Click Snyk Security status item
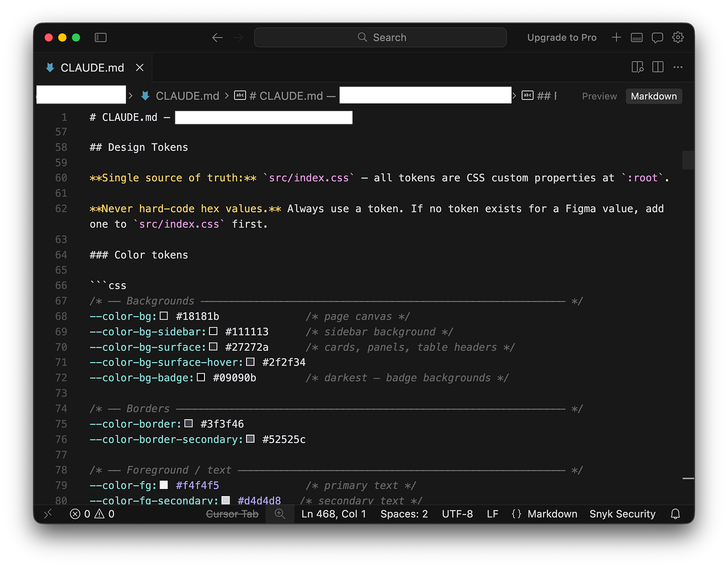728x568 pixels. click(622, 514)
